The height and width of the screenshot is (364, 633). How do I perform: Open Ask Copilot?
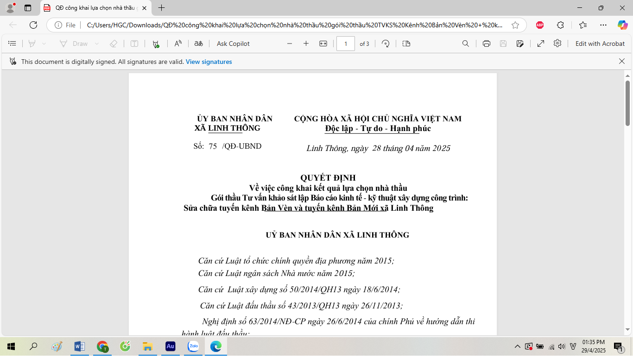click(x=233, y=44)
